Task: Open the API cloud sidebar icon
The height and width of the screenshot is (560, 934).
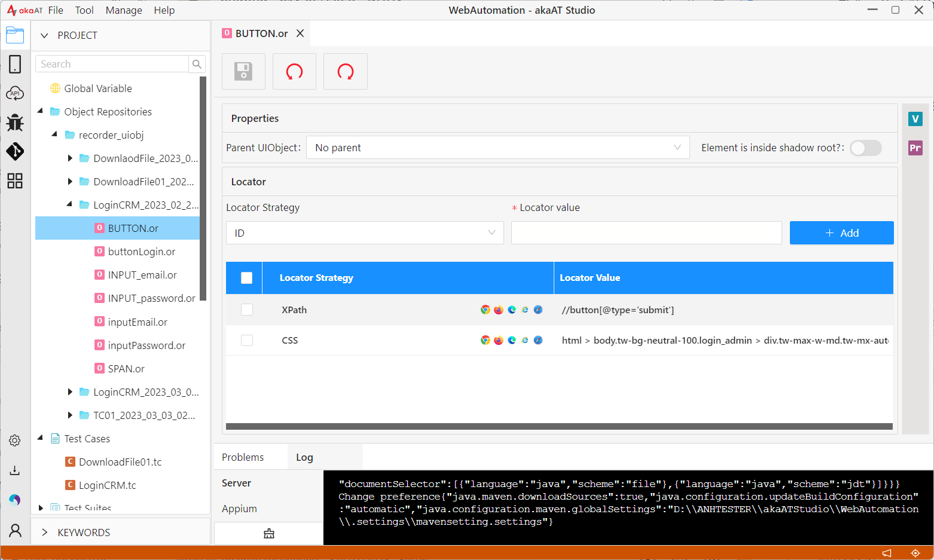Action: (15, 93)
